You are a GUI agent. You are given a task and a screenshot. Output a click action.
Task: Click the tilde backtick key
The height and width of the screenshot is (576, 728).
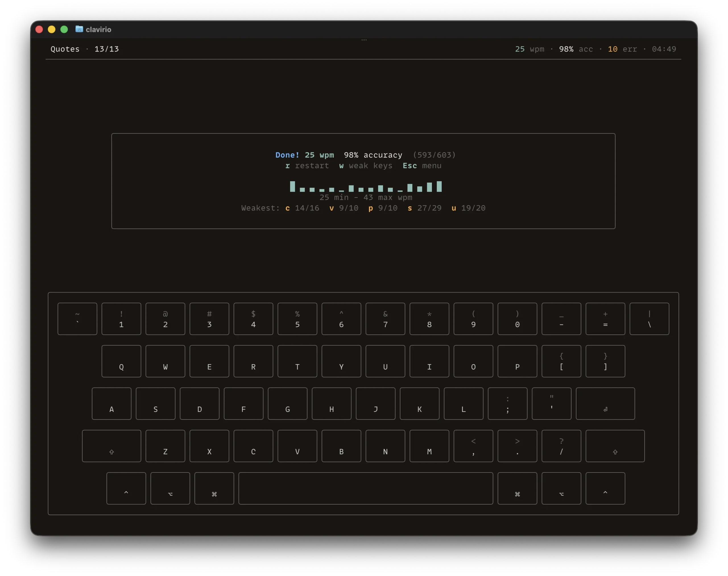point(77,319)
